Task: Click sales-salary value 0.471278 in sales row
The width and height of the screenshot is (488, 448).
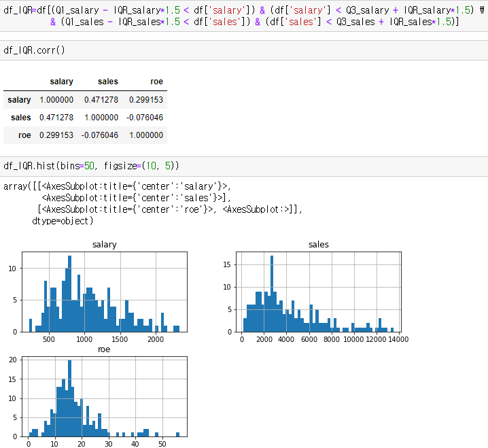Action: tap(56, 118)
